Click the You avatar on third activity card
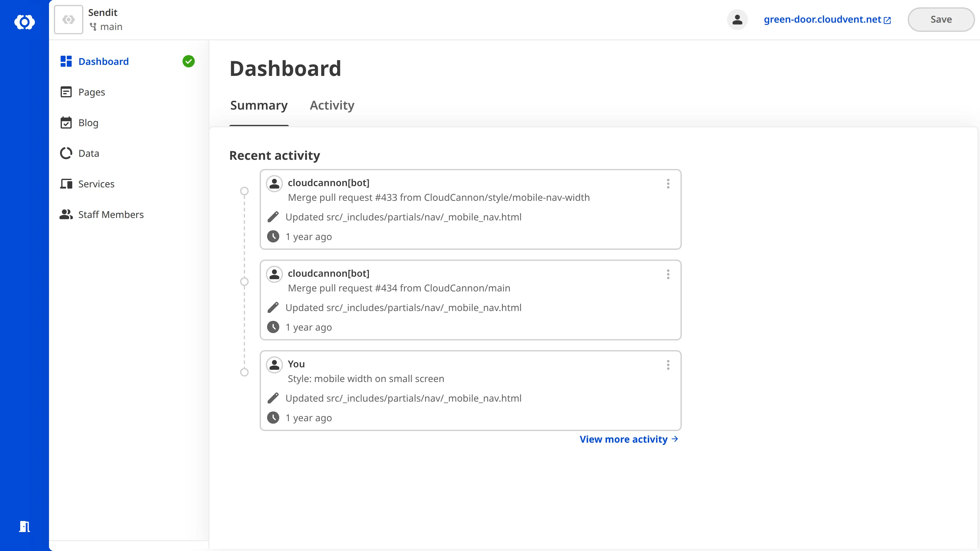 pyautogui.click(x=274, y=365)
